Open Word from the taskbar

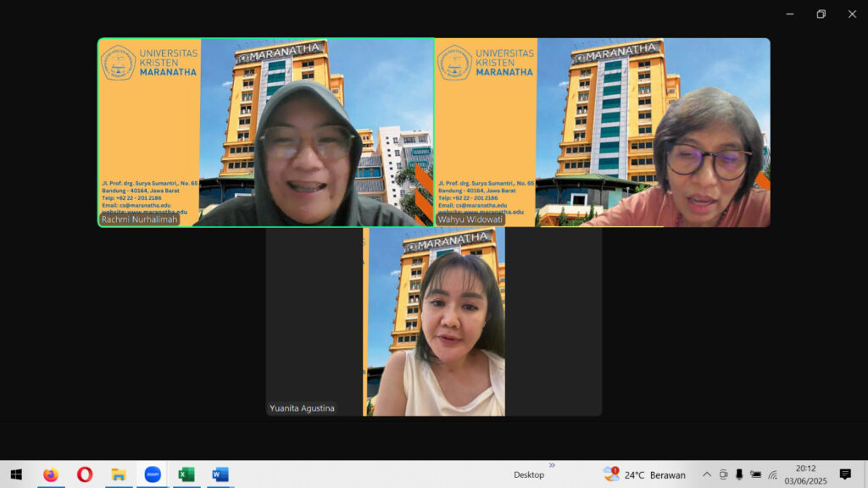click(x=220, y=474)
